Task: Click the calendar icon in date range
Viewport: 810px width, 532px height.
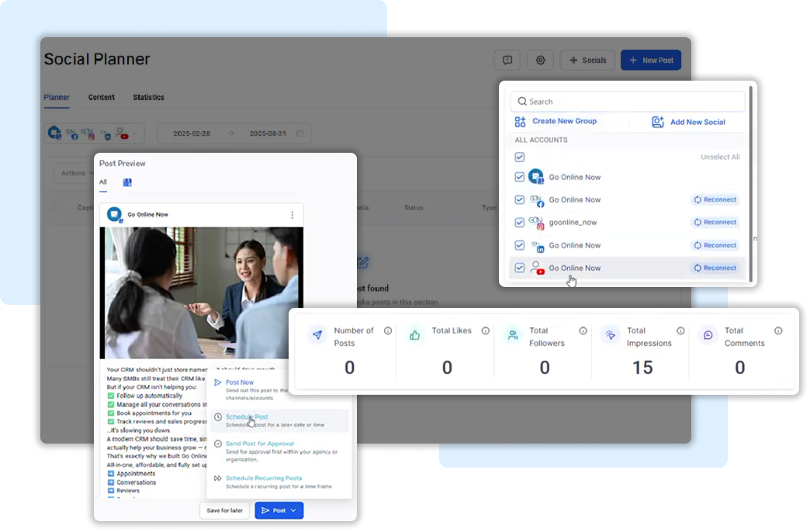Action: (300, 133)
